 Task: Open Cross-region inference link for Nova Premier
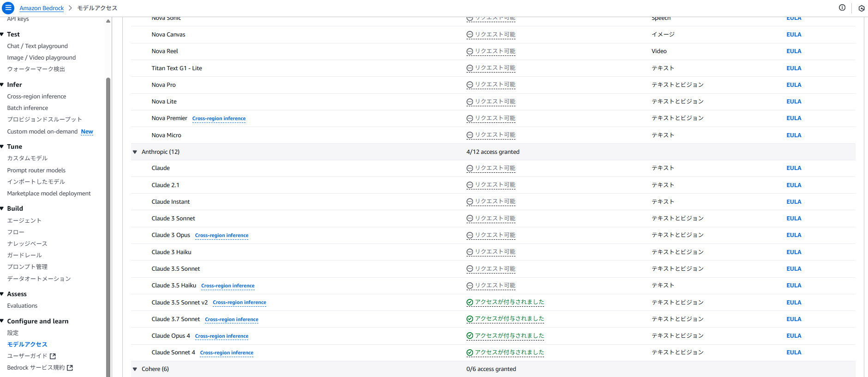219,119
